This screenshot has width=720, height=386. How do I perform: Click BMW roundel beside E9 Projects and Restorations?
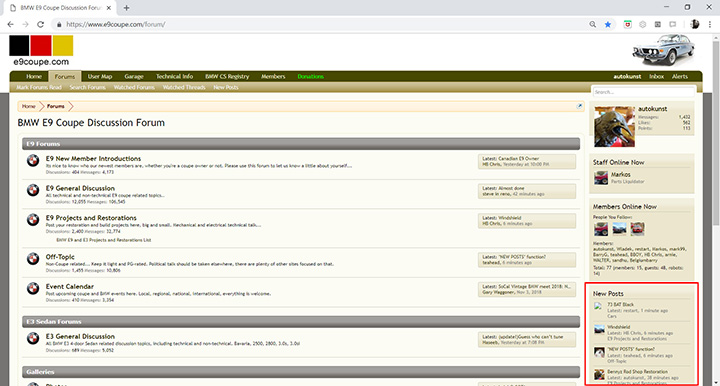pos(33,220)
